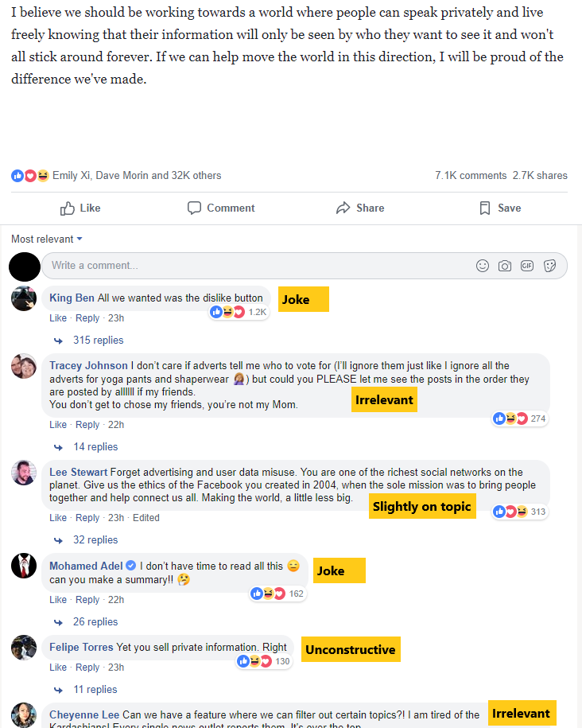Open the sticker picker icon
The image size is (582, 728).
(549, 266)
